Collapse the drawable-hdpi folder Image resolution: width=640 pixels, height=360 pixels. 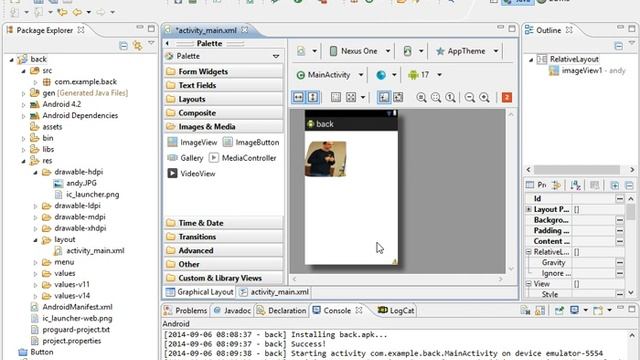tap(35, 173)
